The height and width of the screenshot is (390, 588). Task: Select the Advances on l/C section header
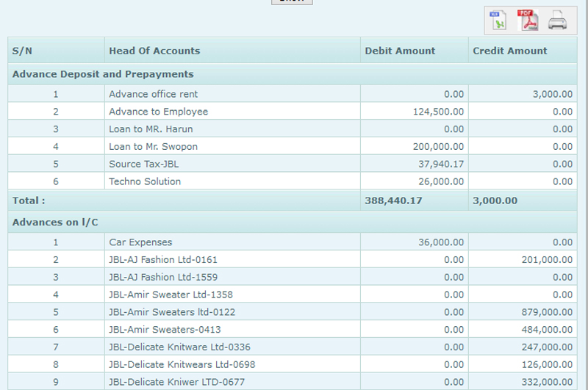tap(56, 222)
